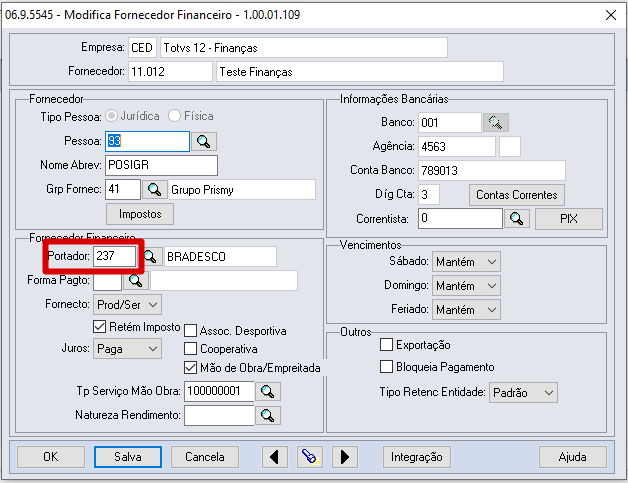Click the Grupo Prismy description text
This screenshot has width=628, height=483.
202,190
